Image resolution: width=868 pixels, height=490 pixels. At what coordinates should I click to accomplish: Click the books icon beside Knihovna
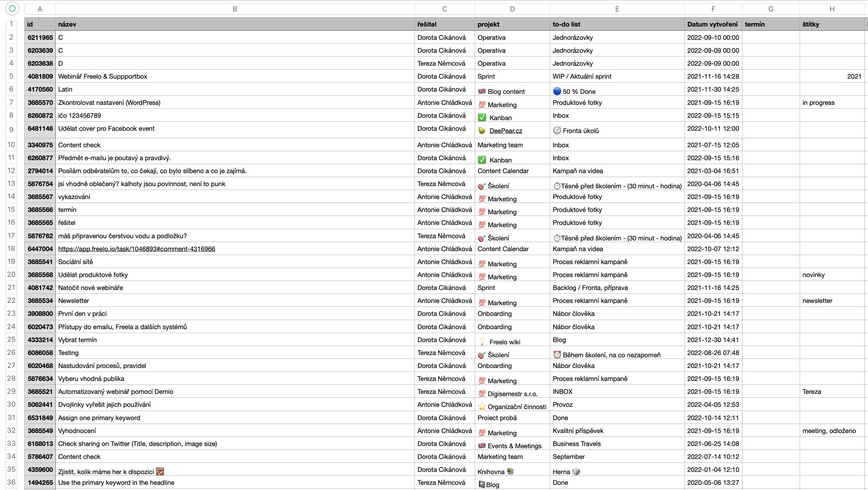tap(510, 471)
